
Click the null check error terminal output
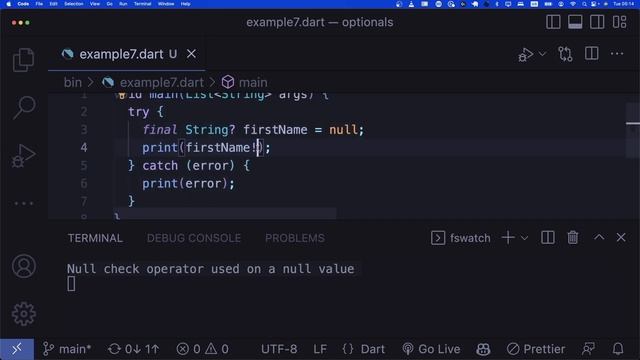tap(211, 269)
